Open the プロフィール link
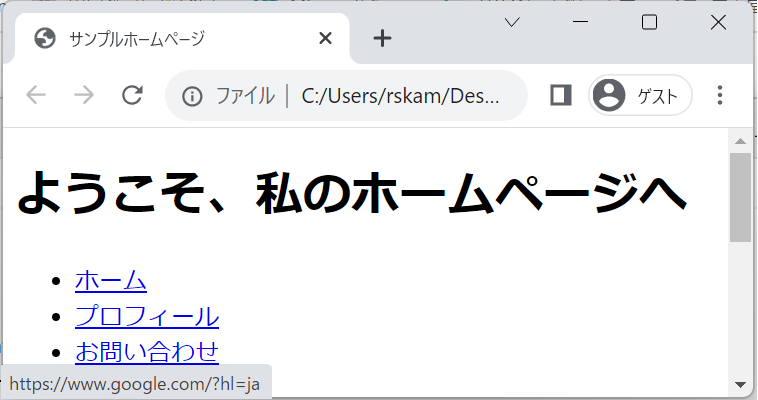 [147, 316]
